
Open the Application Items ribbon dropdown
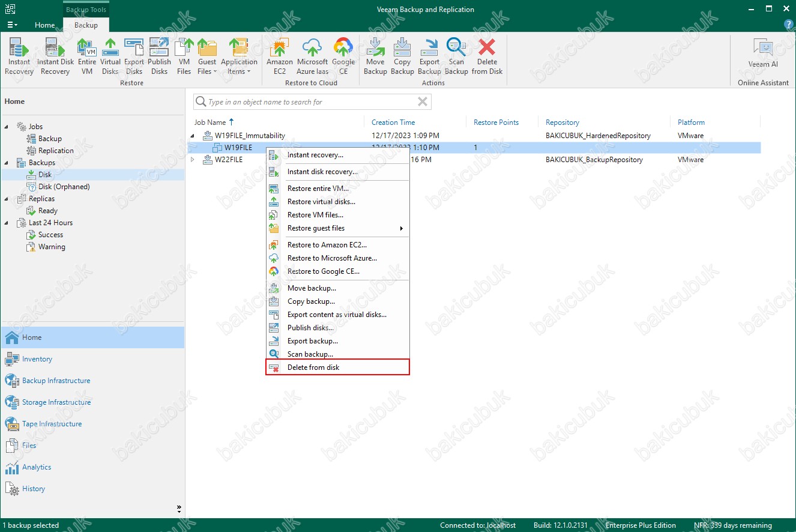click(239, 56)
